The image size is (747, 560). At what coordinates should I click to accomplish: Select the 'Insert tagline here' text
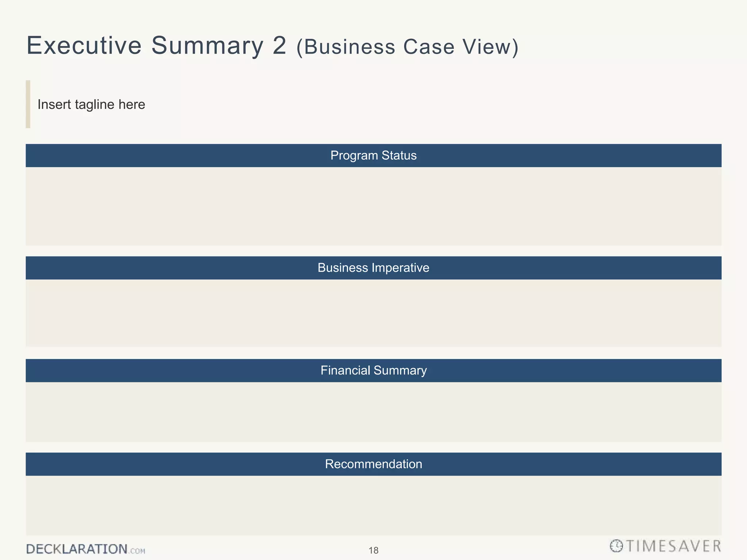[x=91, y=105]
